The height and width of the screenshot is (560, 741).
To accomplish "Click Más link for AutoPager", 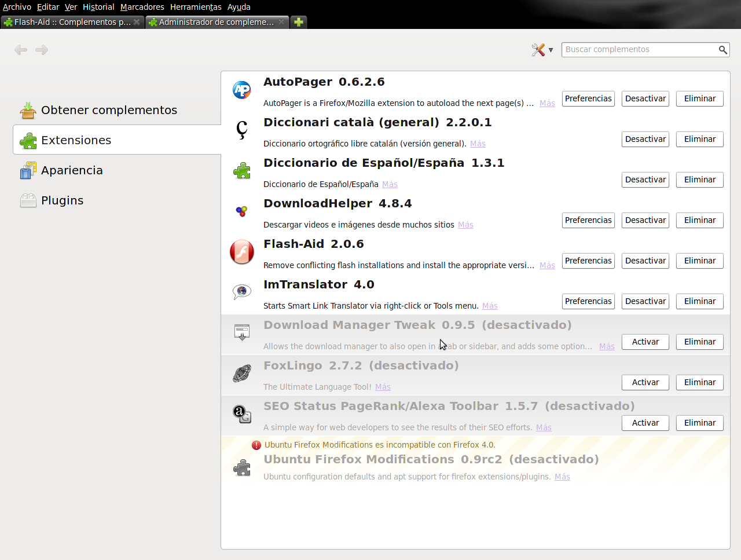I will coord(547,103).
